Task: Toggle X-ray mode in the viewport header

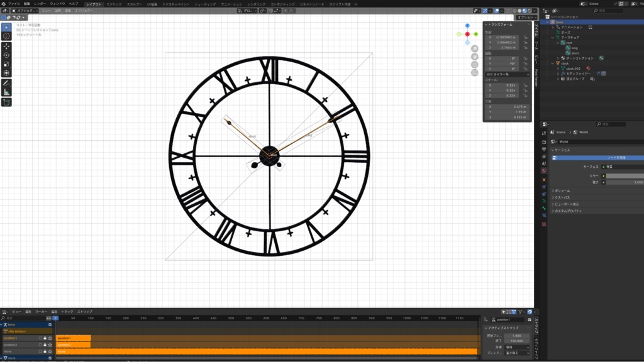Action: (x=507, y=11)
